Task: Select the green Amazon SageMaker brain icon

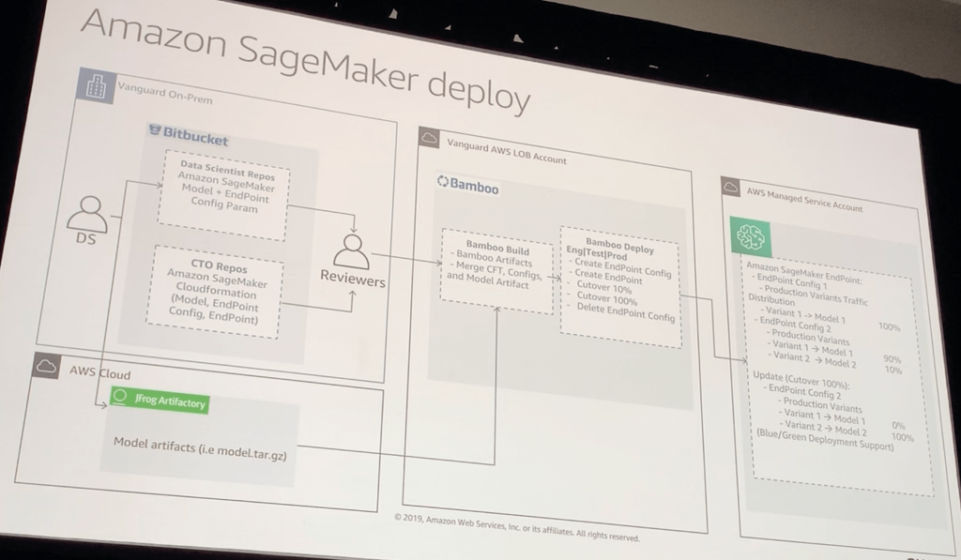Action: tap(751, 236)
